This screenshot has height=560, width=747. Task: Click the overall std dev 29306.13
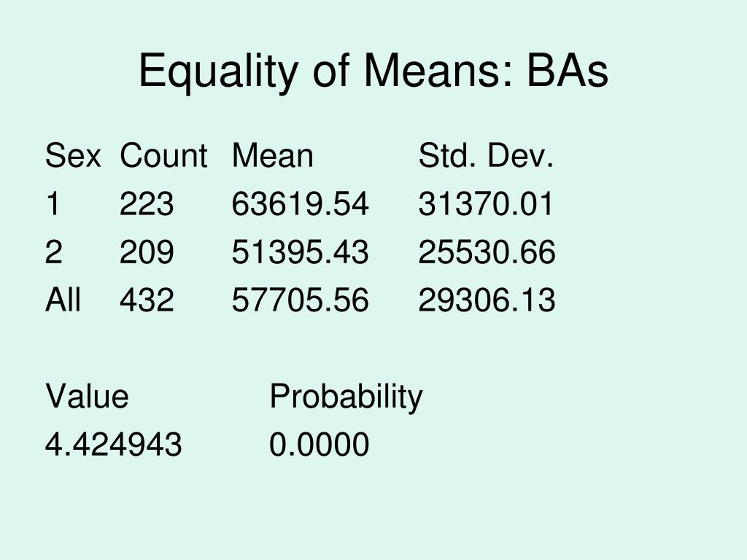pyautogui.click(x=487, y=300)
